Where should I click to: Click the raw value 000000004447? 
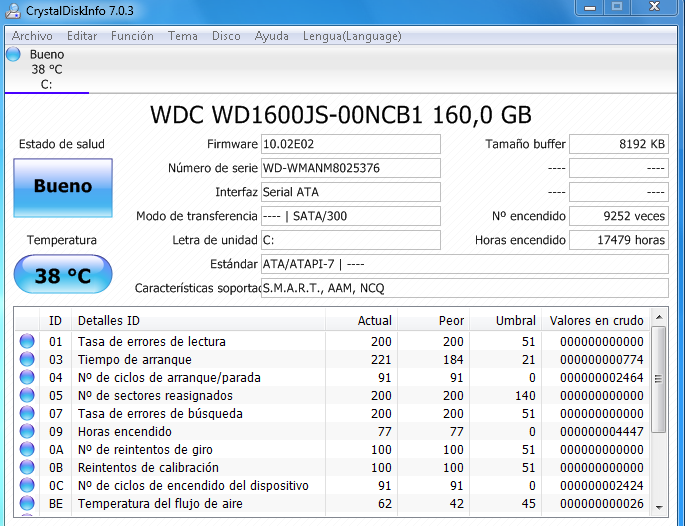click(602, 431)
